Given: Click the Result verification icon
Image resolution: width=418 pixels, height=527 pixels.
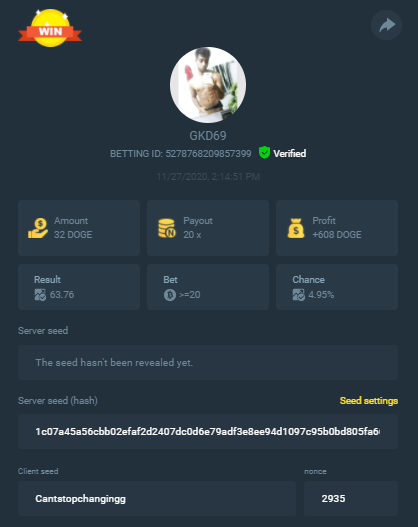Looking at the screenshot, I should click(x=40, y=295).
